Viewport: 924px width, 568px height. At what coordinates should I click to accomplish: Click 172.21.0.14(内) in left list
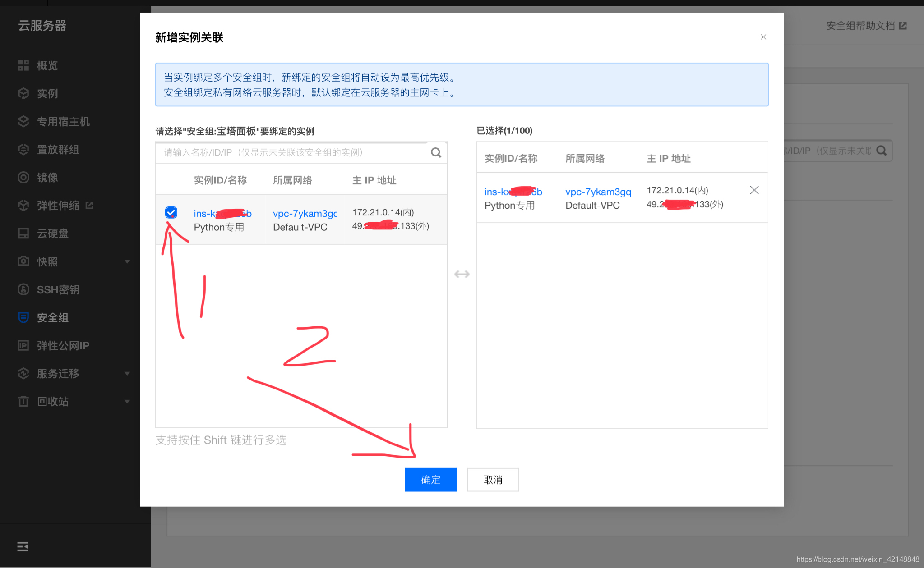[x=383, y=212]
